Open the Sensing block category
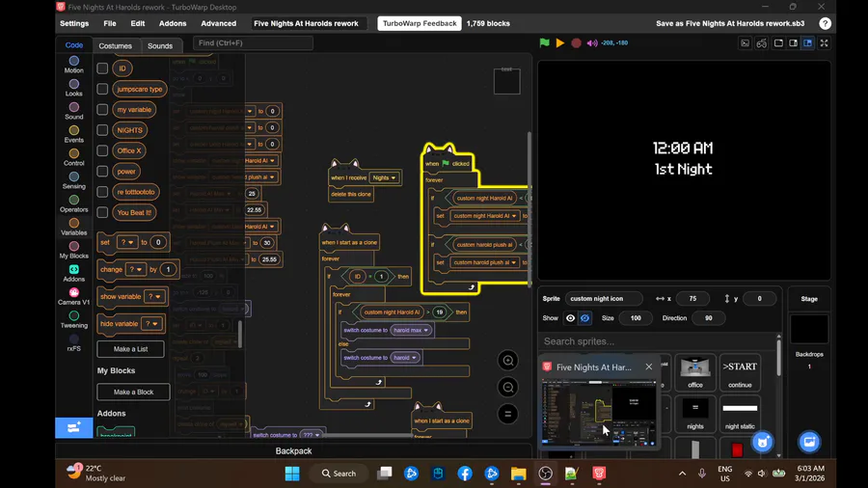This screenshot has width=868, height=488. click(73, 180)
